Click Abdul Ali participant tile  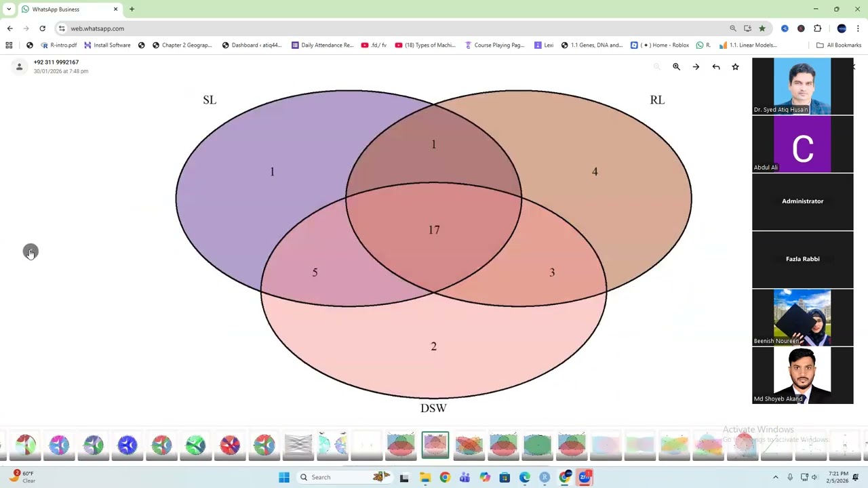(x=803, y=144)
